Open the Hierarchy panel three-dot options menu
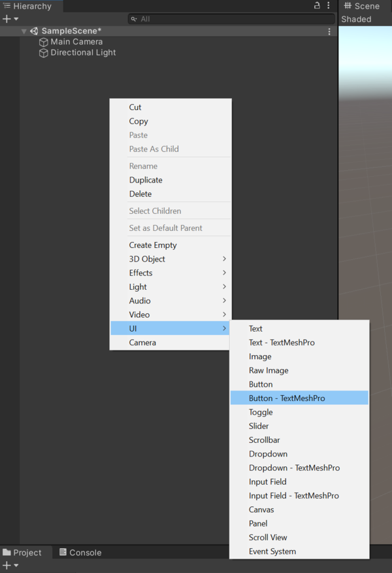Viewport: 392px width, 573px height. [329, 5]
